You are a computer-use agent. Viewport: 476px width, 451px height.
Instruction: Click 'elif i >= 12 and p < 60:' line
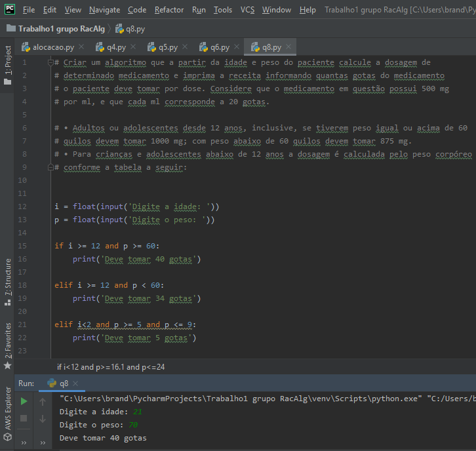click(x=109, y=285)
